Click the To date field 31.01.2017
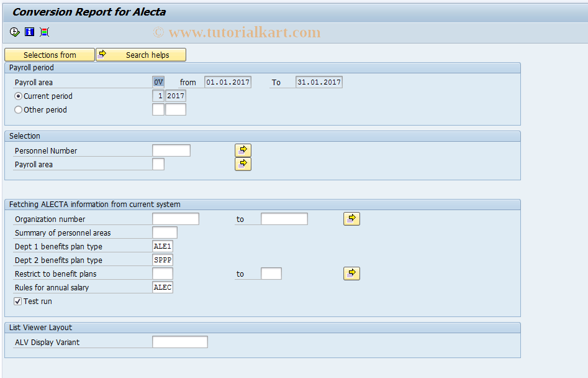This screenshot has height=378, width=588. click(x=319, y=82)
